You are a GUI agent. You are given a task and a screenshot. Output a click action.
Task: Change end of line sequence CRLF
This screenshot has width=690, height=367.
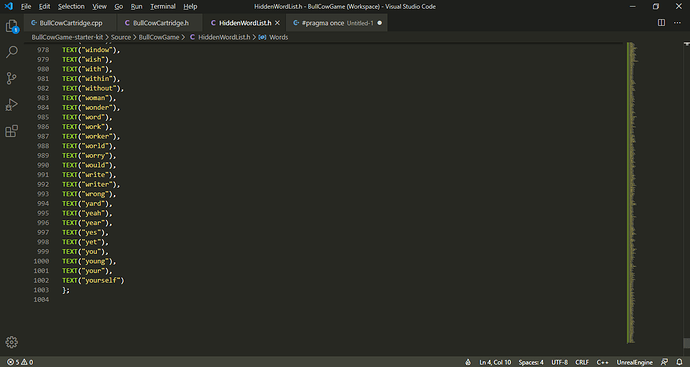[582, 362]
